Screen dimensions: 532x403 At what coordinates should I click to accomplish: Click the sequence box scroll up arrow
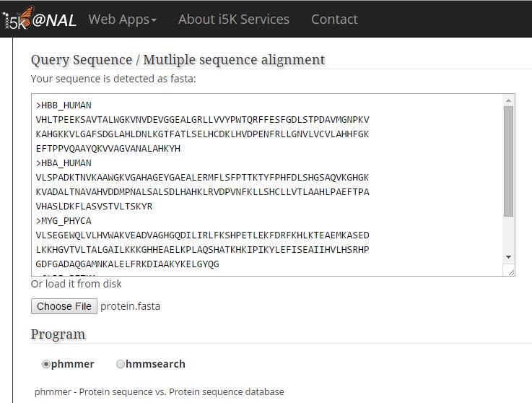pos(509,100)
